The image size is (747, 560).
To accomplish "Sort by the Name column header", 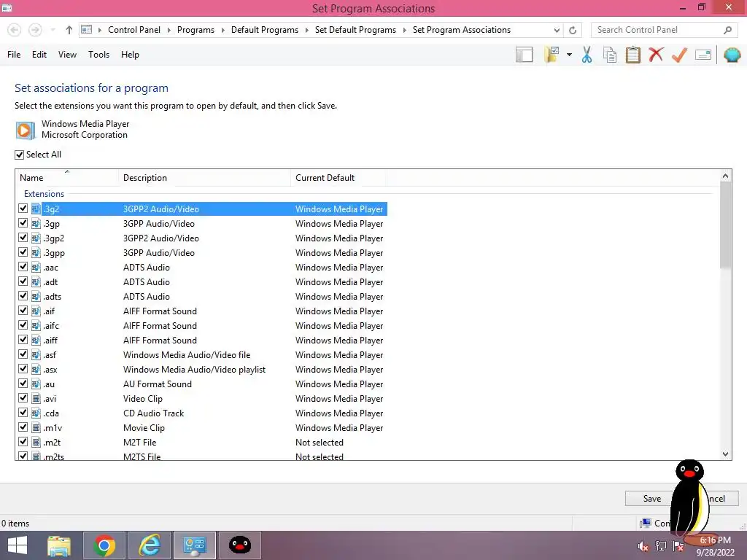I will (x=66, y=178).
